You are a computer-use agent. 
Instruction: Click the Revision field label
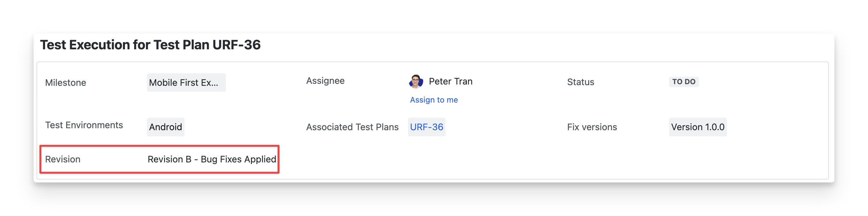[63, 159]
